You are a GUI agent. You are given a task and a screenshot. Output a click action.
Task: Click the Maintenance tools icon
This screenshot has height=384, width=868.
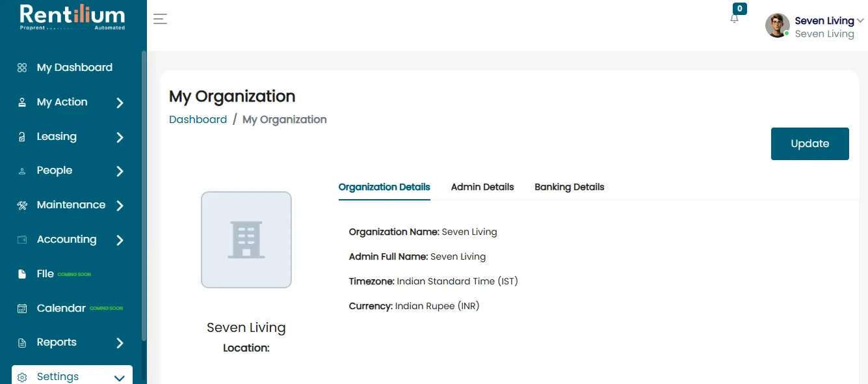22,205
